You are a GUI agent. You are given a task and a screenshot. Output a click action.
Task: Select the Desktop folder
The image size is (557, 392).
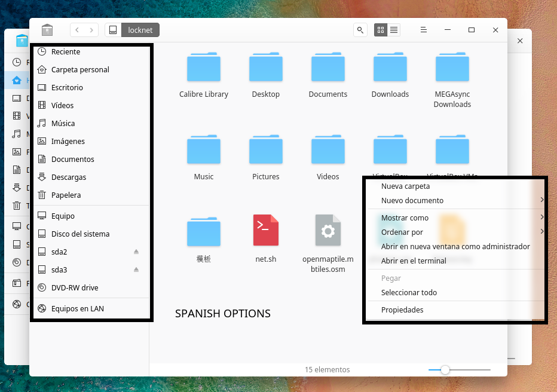[266, 75]
